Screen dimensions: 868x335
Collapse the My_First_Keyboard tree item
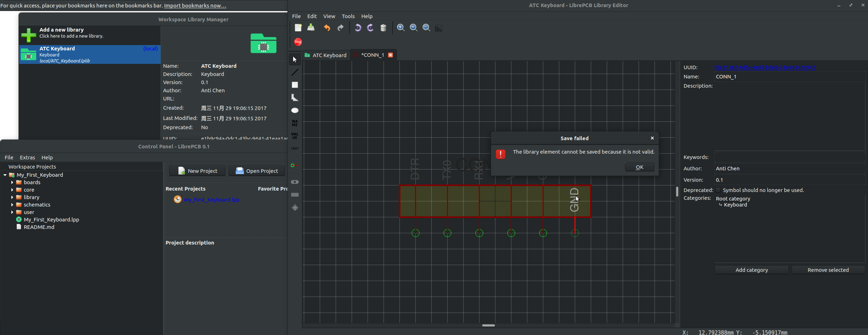(x=4, y=175)
